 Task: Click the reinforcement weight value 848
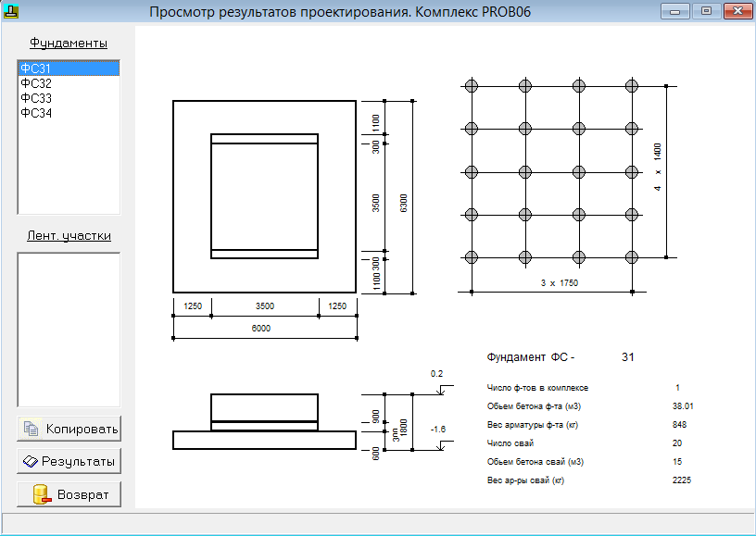pos(679,424)
